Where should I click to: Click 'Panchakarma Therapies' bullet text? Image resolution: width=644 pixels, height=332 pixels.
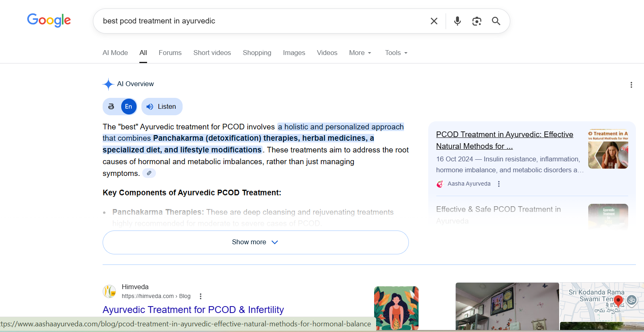157,212
